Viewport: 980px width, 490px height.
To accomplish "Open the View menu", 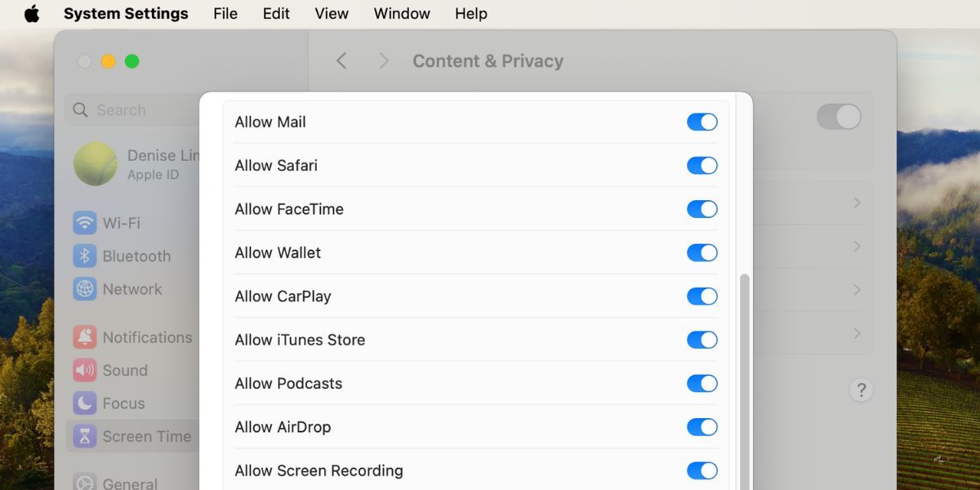I will [331, 13].
